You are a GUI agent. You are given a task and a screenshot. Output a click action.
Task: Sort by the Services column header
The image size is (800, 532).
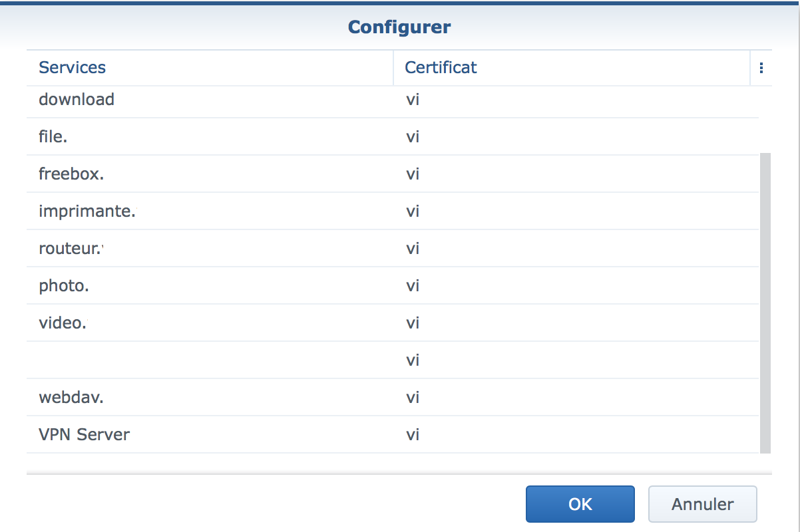point(210,68)
